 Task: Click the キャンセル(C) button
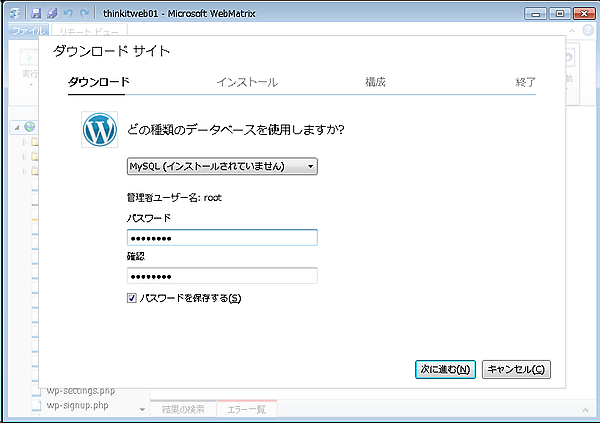[x=516, y=369]
